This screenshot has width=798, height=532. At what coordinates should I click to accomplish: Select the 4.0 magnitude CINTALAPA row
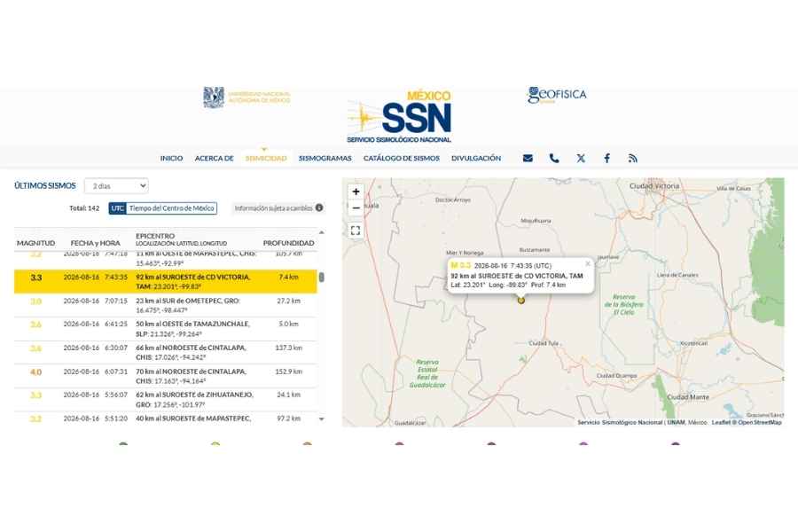(166, 376)
